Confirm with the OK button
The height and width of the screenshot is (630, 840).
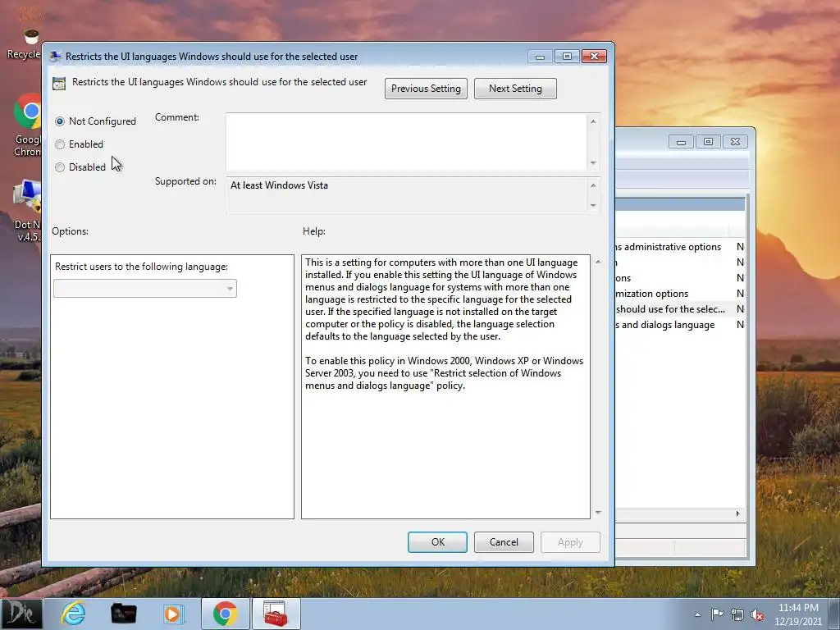point(438,542)
